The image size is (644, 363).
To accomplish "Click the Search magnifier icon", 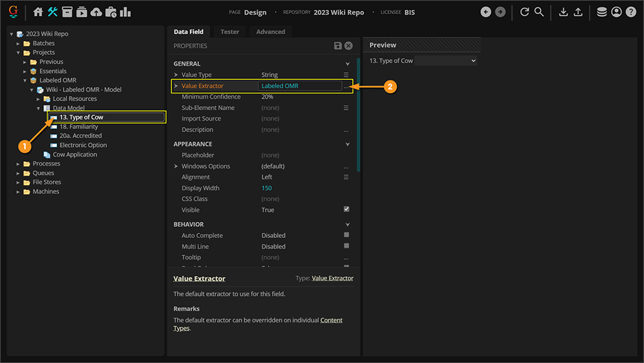I will (539, 12).
